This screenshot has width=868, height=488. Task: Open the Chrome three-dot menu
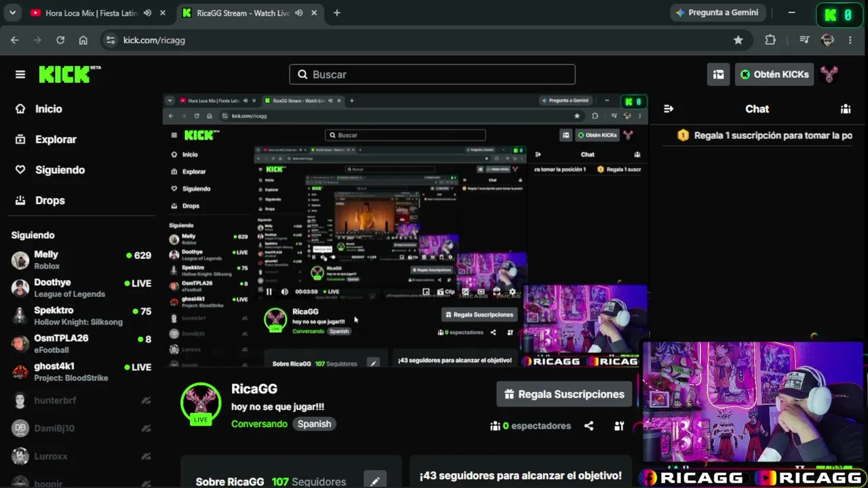pos(850,40)
